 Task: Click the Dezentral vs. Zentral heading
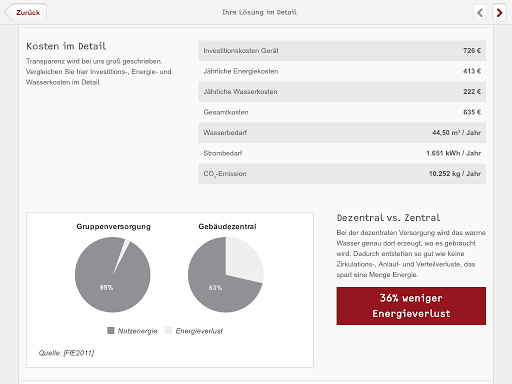[388, 218]
